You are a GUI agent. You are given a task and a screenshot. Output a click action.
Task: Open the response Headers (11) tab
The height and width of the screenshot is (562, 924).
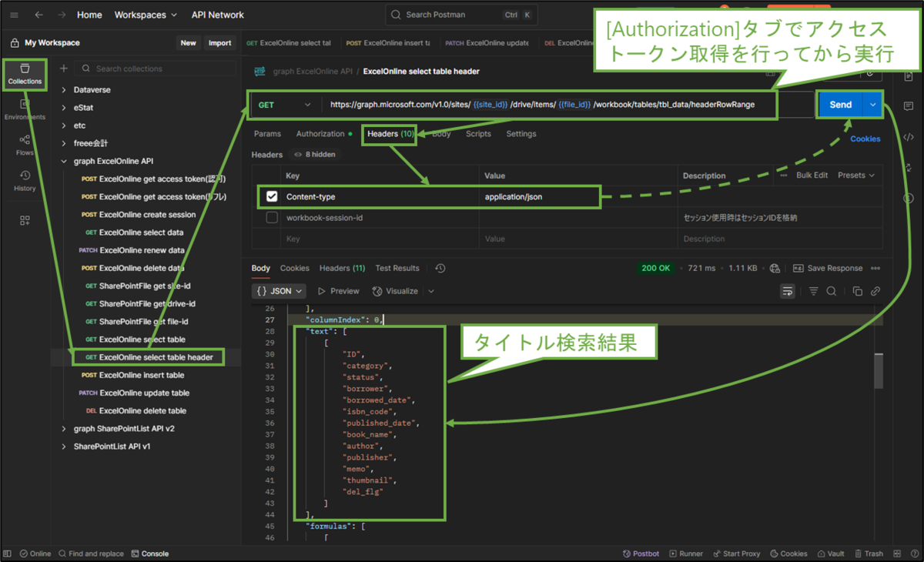pyautogui.click(x=342, y=269)
